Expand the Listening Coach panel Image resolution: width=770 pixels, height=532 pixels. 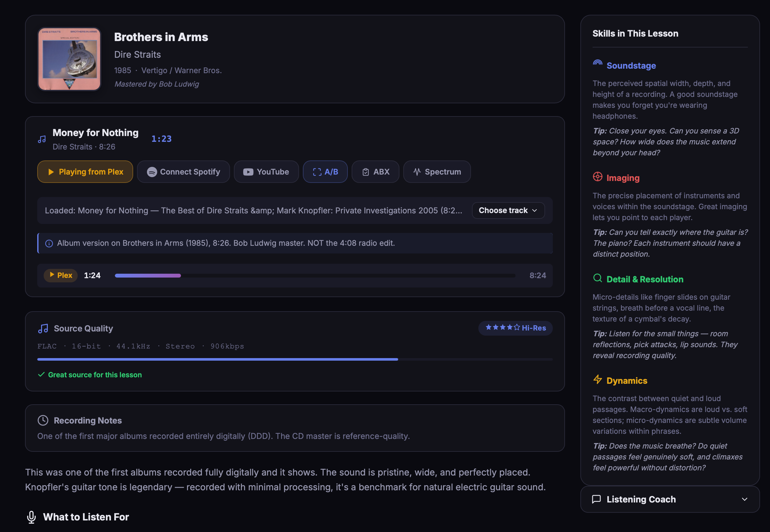pyautogui.click(x=670, y=499)
